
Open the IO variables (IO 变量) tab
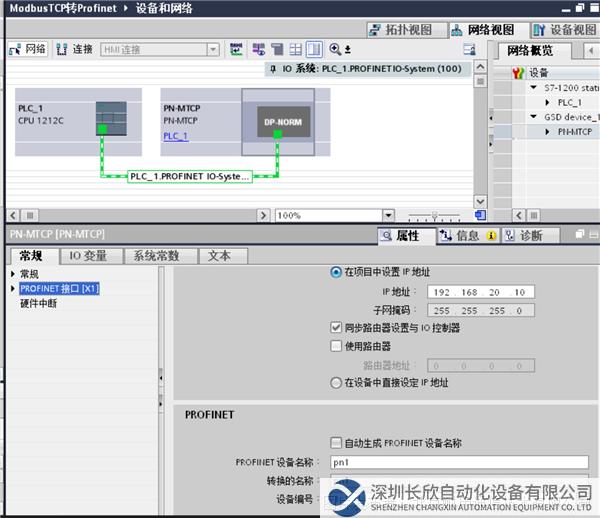pos(88,256)
